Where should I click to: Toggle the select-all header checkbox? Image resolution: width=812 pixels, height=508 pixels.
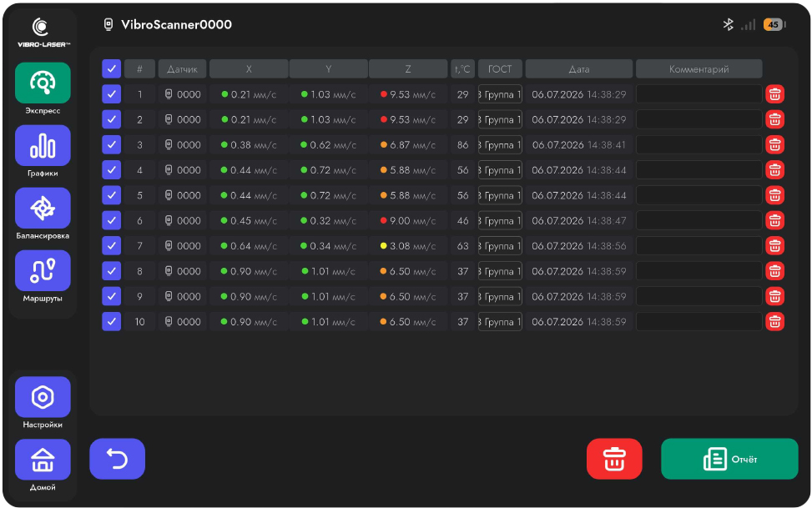coord(111,69)
